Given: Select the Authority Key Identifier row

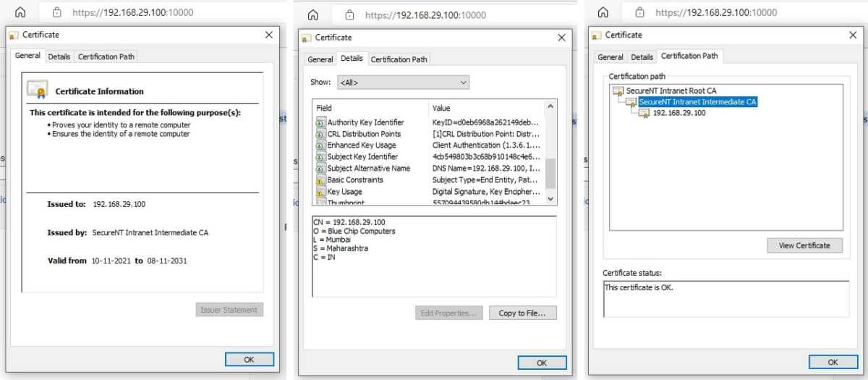Looking at the screenshot, I should [429, 122].
